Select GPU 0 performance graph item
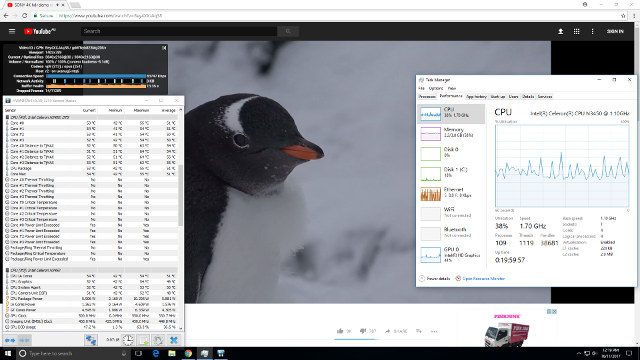 pos(451,254)
